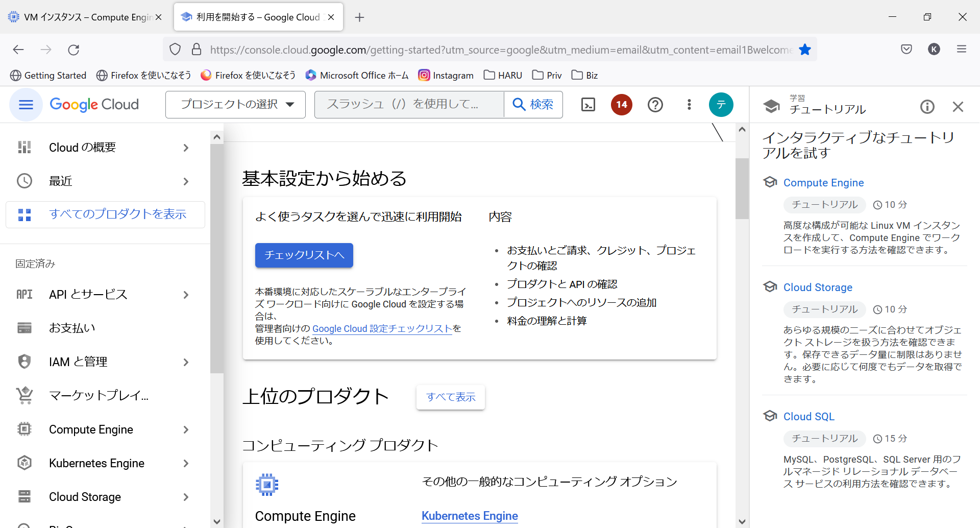The image size is (980, 528).
Task: Open the Compute Engine tutorial link
Action: tap(823, 183)
